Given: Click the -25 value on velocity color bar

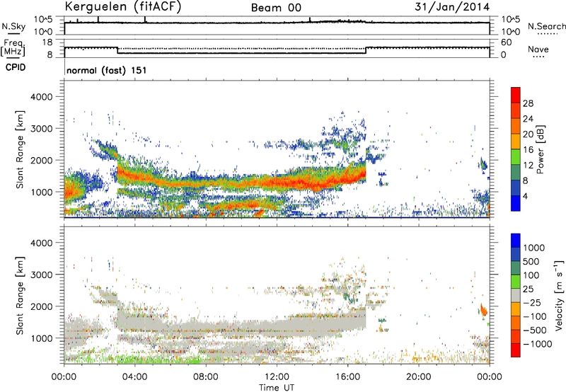Looking at the screenshot, I should tap(532, 302).
